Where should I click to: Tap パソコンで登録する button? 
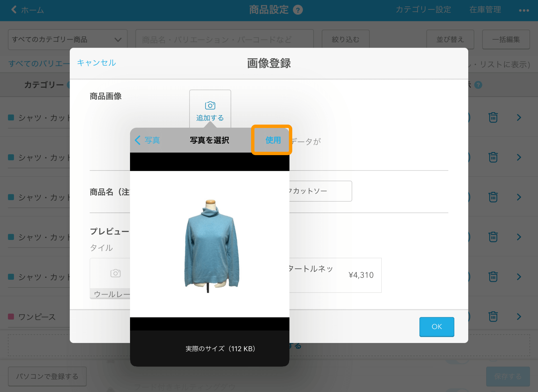tap(47, 376)
